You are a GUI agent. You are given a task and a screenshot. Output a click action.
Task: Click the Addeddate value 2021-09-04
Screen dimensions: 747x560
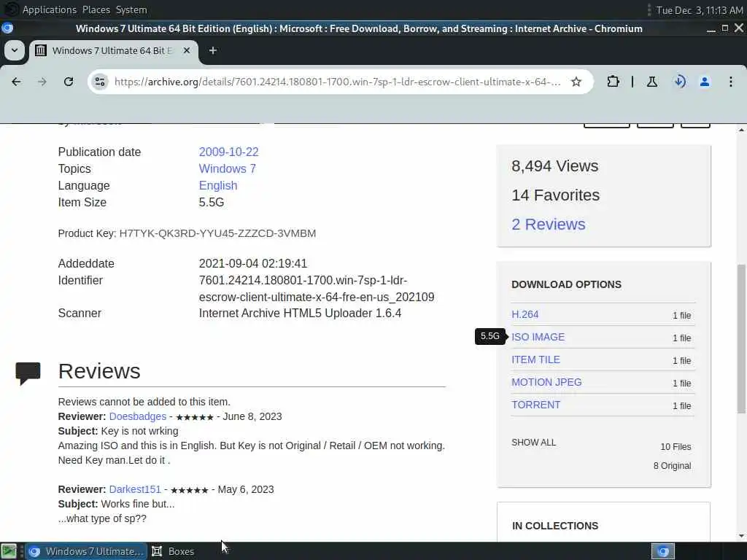253,263
